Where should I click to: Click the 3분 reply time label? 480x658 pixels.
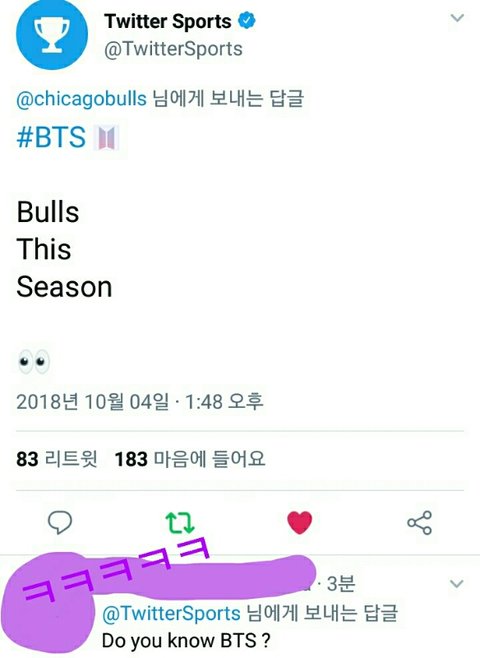[341, 583]
